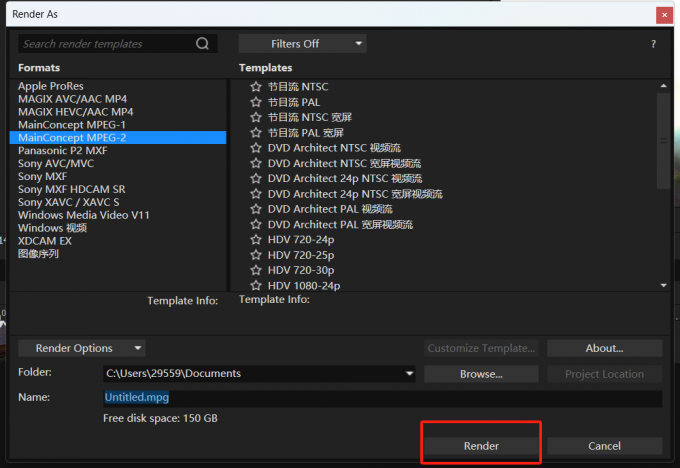The image size is (680, 468).
Task: Click the templates list scroll down arrow
Action: [x=664, y=285]
